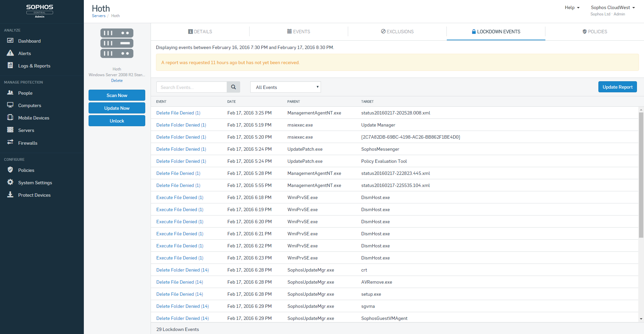Click the large Hoth server icon
The width and height of the screenshot is (644, 334).
(117, 43)
